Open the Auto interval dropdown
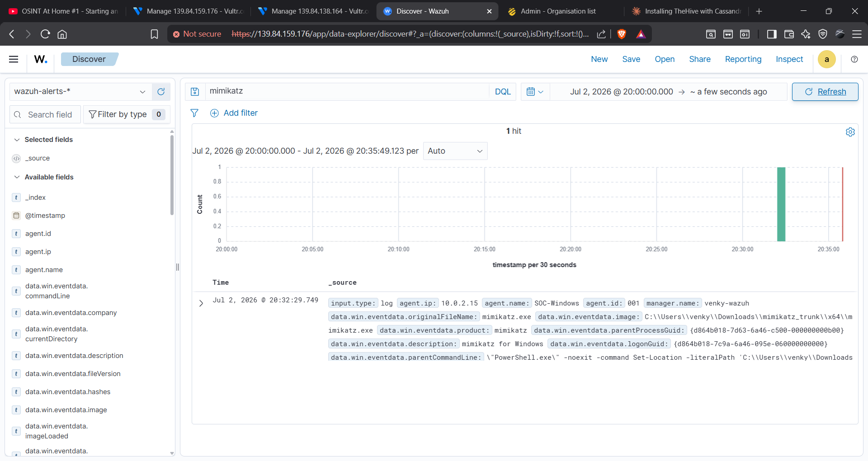868x461 pixels. click(x=455, y=151)
